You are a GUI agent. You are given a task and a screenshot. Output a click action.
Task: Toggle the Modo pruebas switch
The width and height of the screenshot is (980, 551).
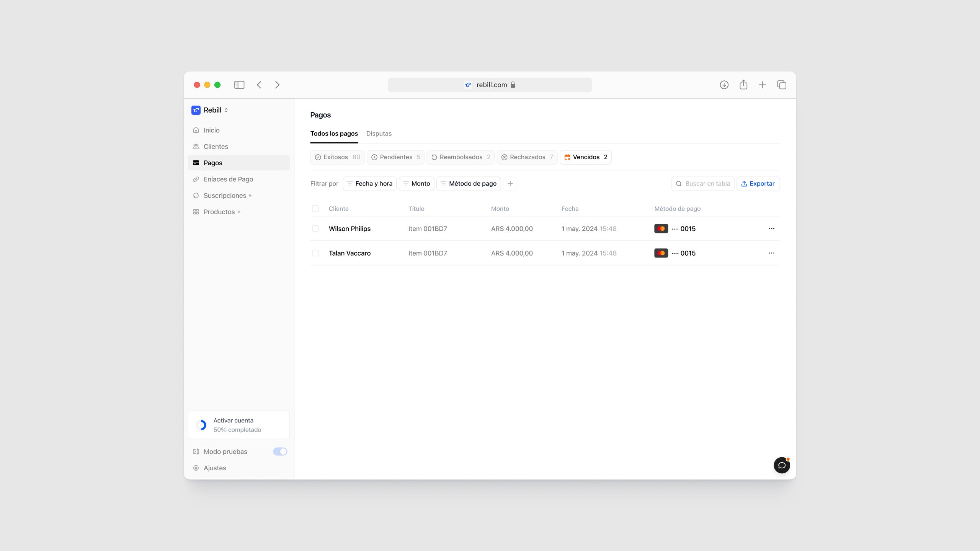pyautogui.click(x=280, y=452)
